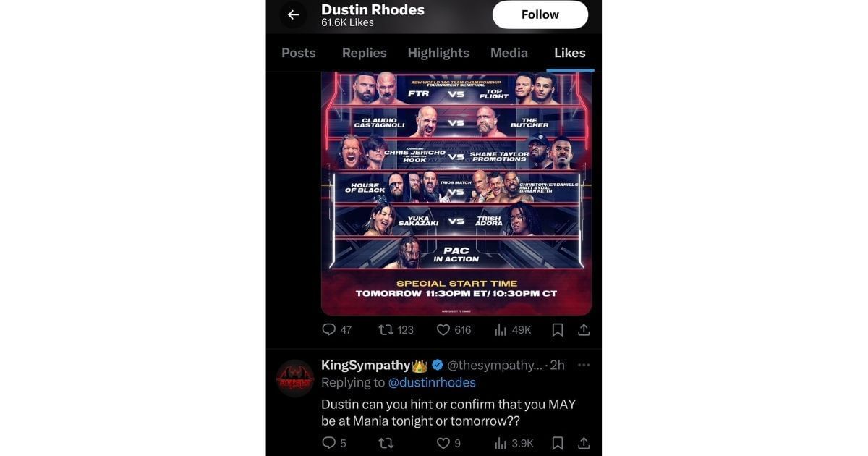Open the AEW match card image
Image resolution: width=868 pixels, height=456 pixels.
click(x=456, y=193)
